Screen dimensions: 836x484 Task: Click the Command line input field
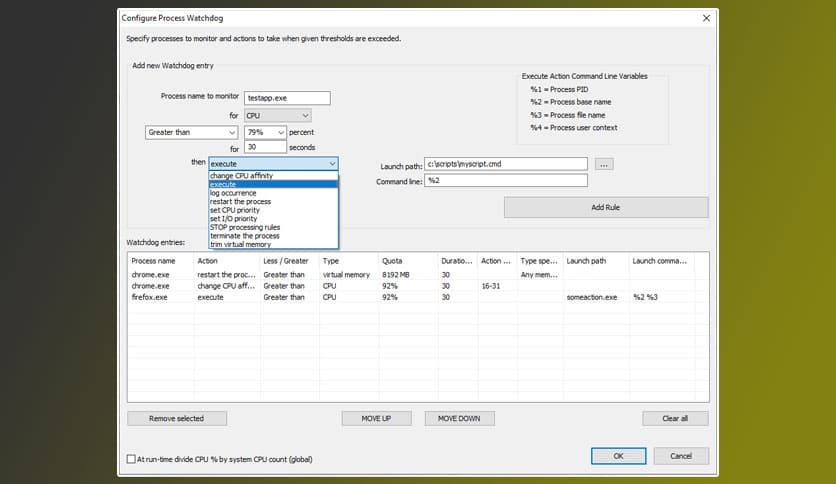[506, 181]
